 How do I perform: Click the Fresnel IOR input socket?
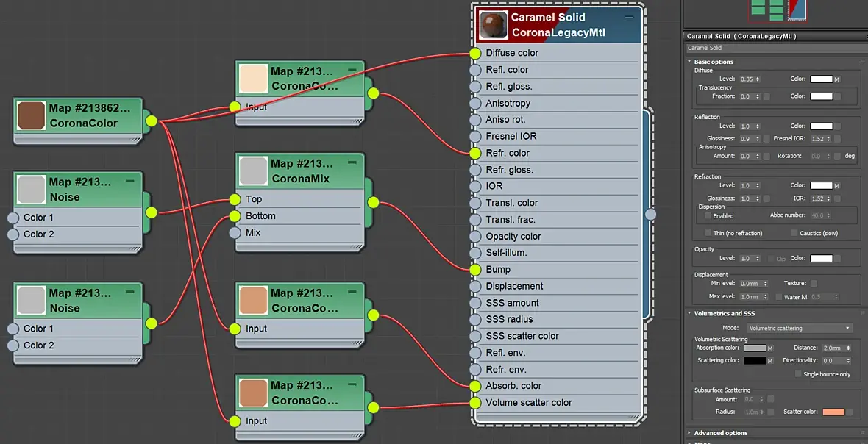coord(475,137)
